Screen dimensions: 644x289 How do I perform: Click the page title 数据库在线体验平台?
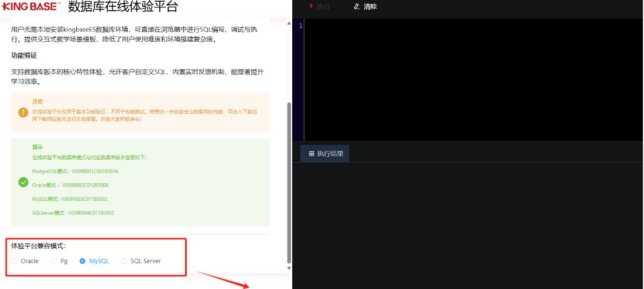123,6
